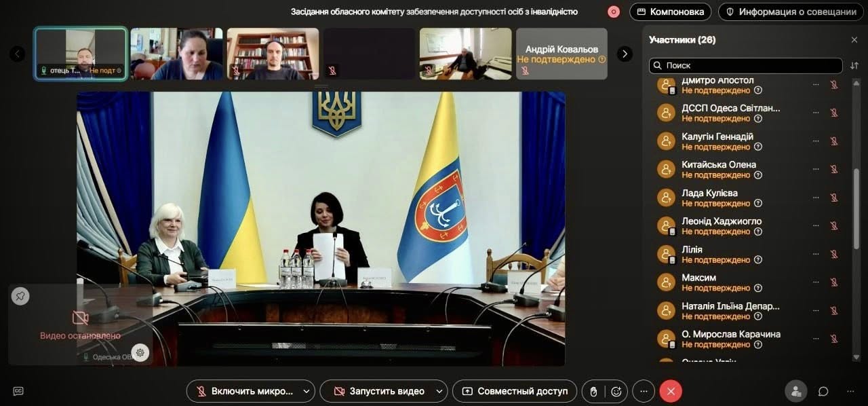Click the self-view settings gear icon
Image resolution: width=868 pixels, height=406 pixels.
point(140,352)
